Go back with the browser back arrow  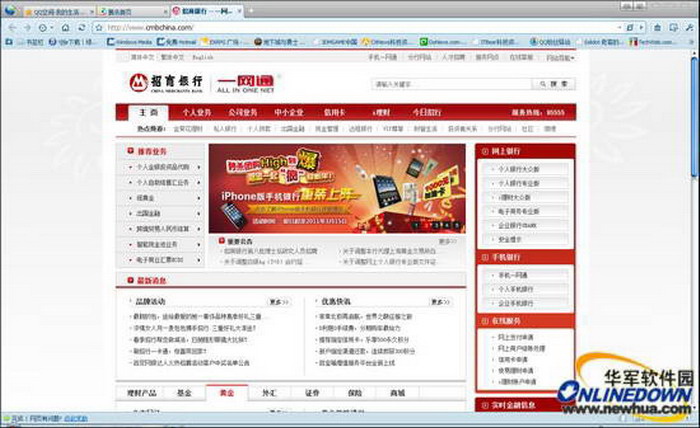pyautogui.click(x=12, y=28)
